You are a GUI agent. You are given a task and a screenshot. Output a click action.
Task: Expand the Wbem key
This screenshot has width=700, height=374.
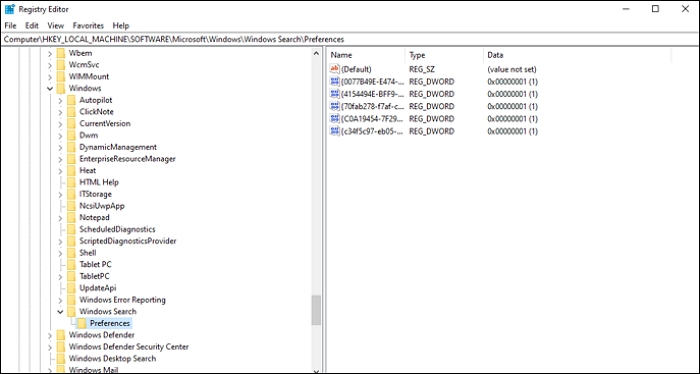50,54
